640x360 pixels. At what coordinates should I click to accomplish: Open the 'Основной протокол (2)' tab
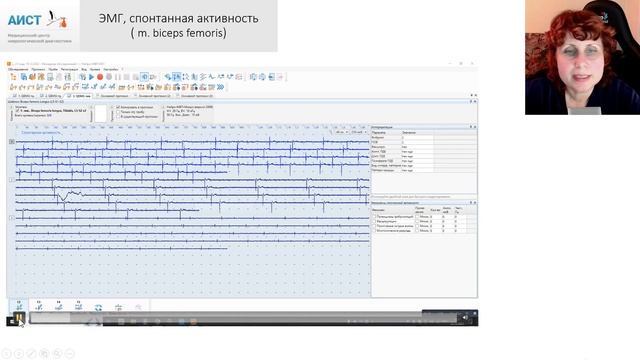click(x=152, y=96)
